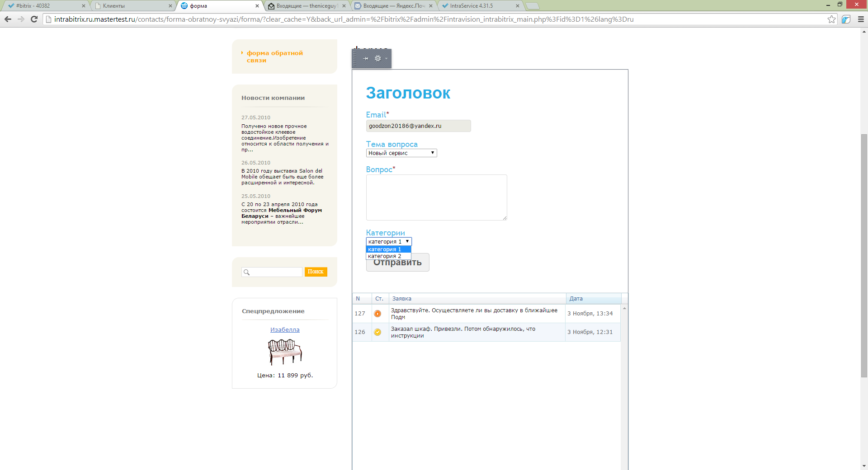Click into the Вопрос text area

coord(437,197)
